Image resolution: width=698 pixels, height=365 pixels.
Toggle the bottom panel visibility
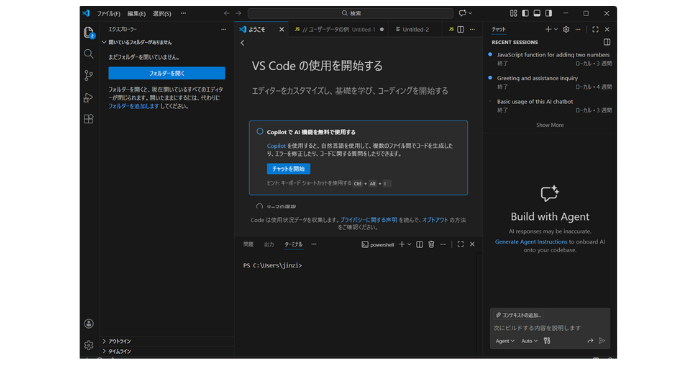coord(537,13)
